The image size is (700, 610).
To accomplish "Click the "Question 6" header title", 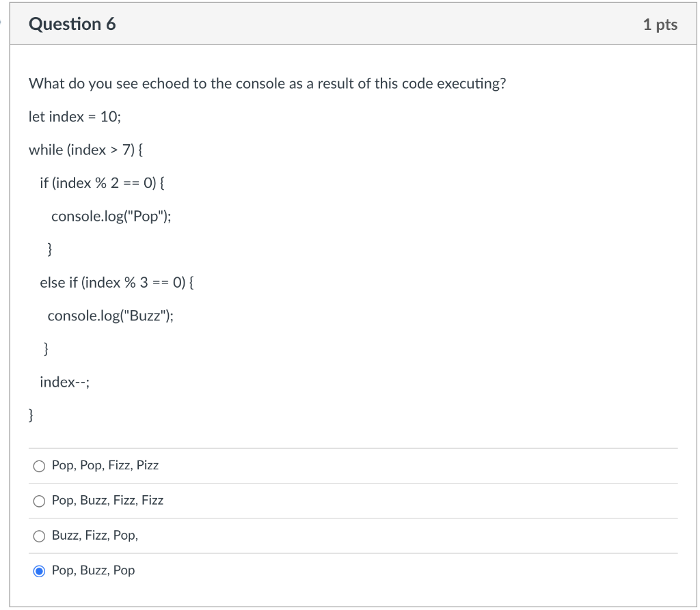I will point(72,24).
